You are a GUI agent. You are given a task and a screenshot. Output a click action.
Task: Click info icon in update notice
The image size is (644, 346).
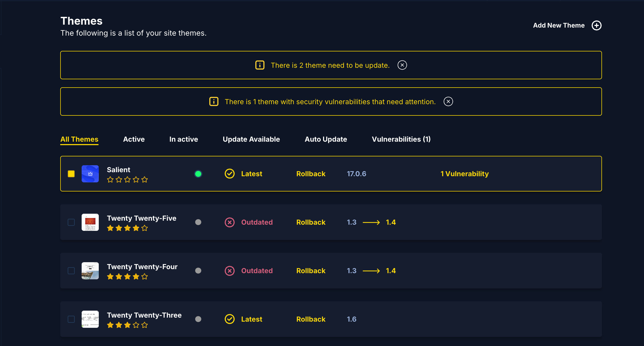coord(260,65)
